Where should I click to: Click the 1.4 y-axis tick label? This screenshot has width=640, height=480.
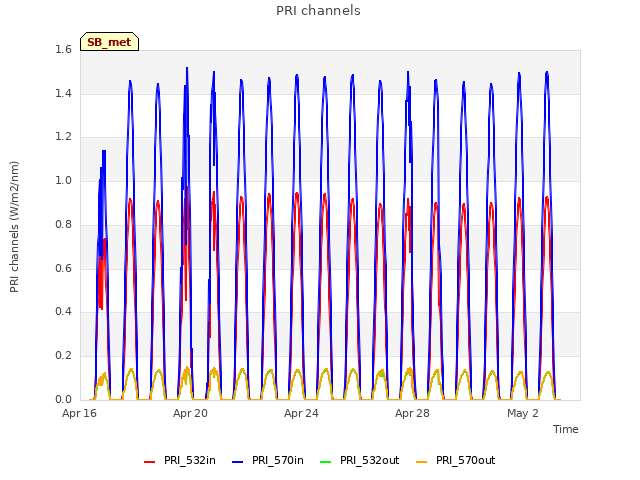[x=63, y=93]
